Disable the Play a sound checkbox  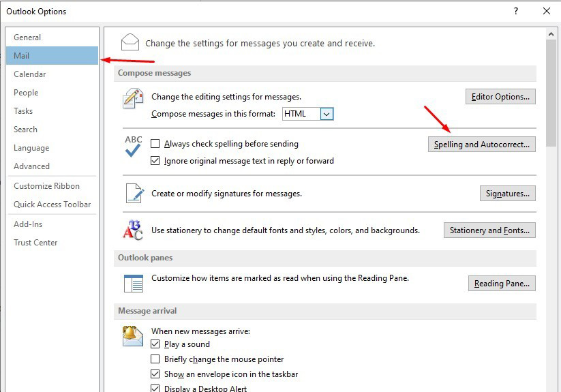tap(155, 344)
